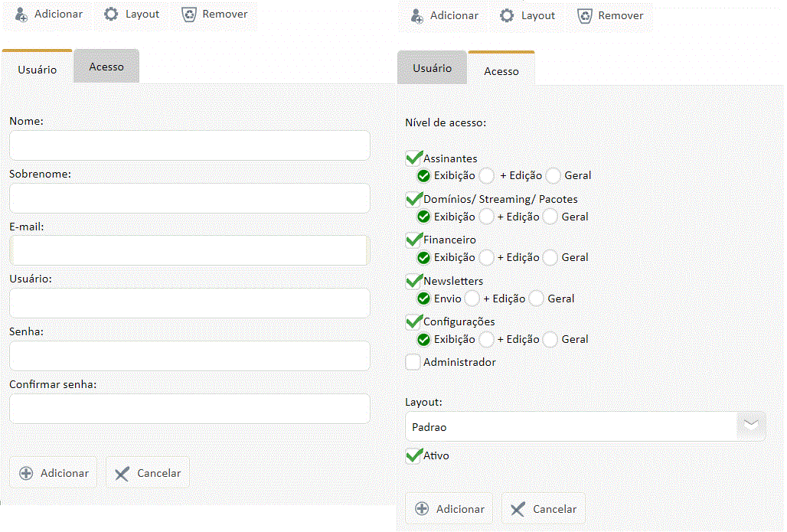Click the plus icon on Adicionar below Confirmar senha
This screenshot has width=787, height=532.
click(26, 473)
